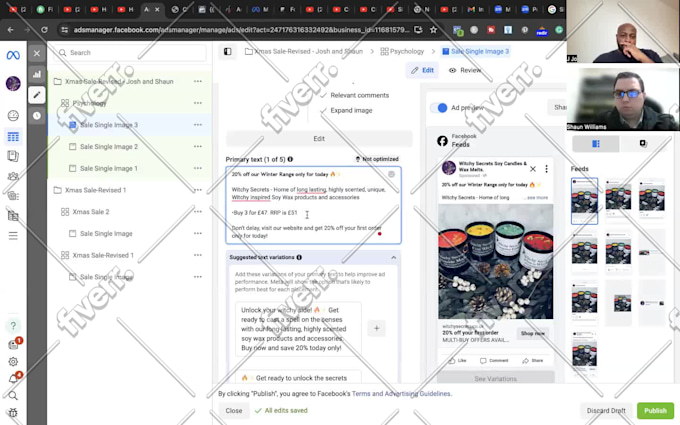680x425 pixels.
Task: Select first Feeds placement thumbnail
Action: (584, 201)
